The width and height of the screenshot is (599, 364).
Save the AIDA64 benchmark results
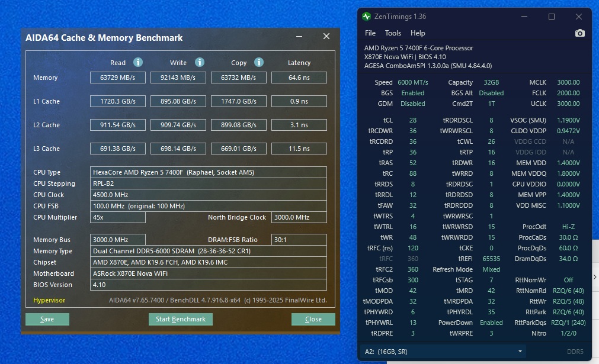click(x=47, y=320)
